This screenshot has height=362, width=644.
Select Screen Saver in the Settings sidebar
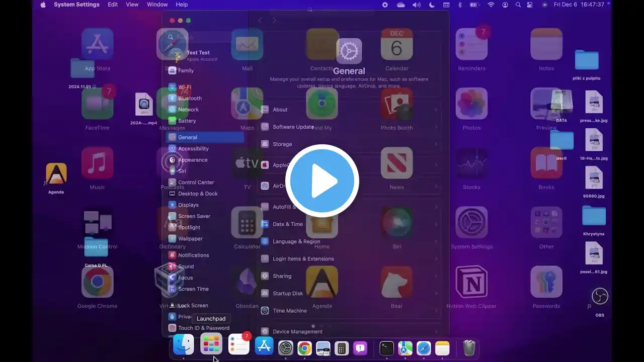click(x=205, y=216)
